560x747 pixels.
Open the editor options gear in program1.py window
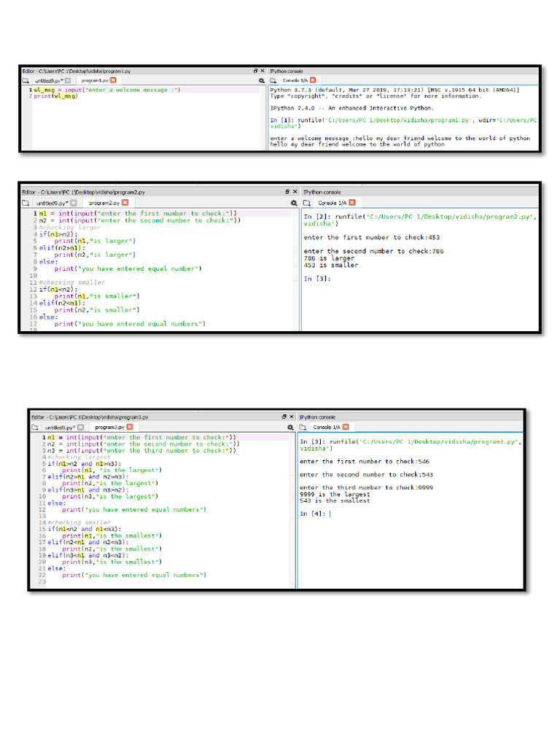coord(262,80)
